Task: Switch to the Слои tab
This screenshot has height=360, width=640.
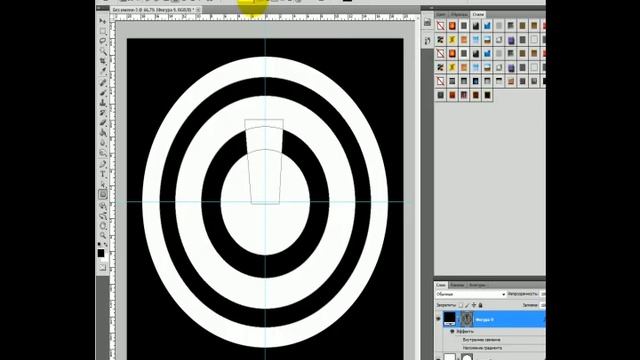Action: [x=441, y=285]
